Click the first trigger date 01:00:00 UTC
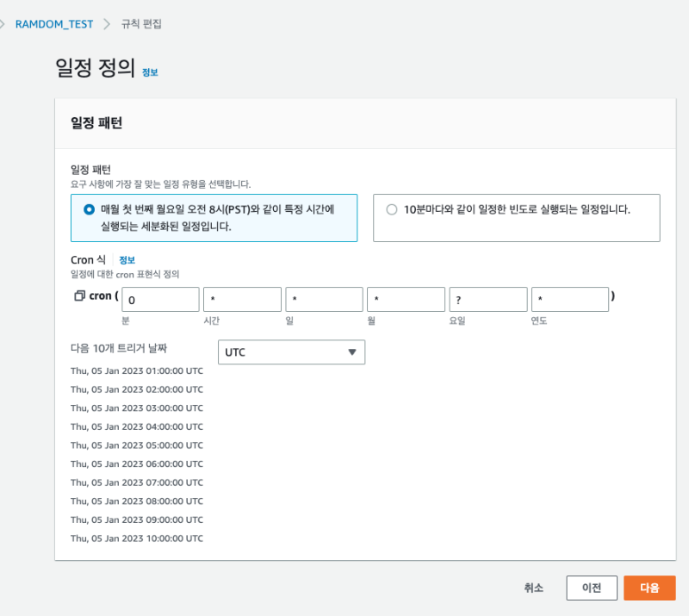This screenshot has height=616, width=689. (x=137, y=370)
